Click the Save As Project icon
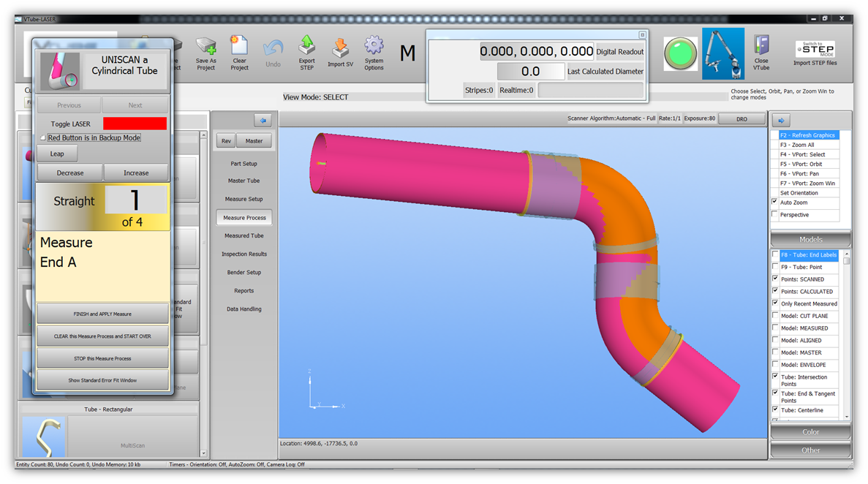 click(206, 48)
